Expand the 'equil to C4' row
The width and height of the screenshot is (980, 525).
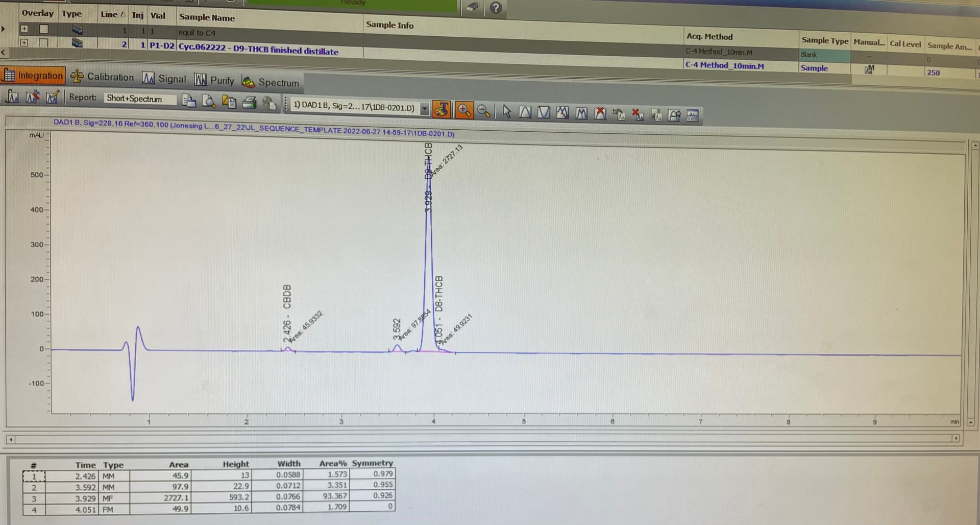click(x=24, y=29)
